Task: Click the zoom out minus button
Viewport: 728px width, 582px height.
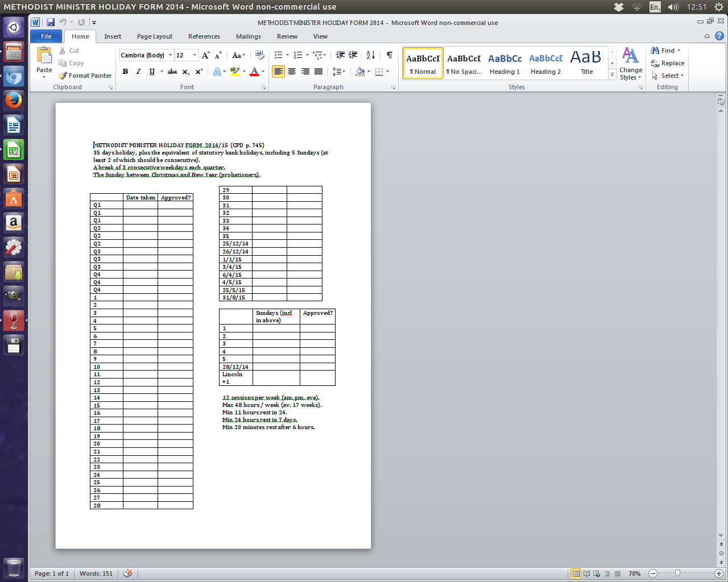Action: click(653, 573)
